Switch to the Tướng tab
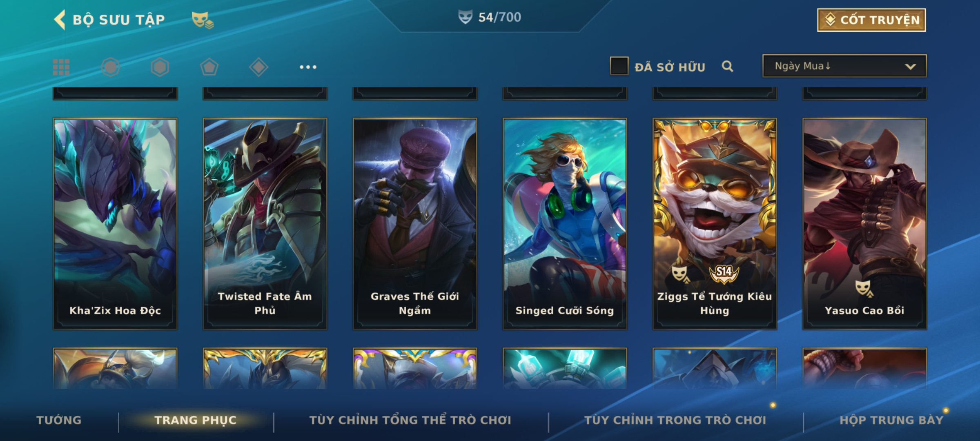This screenshot has width=980, height=441. coord(59,420)
